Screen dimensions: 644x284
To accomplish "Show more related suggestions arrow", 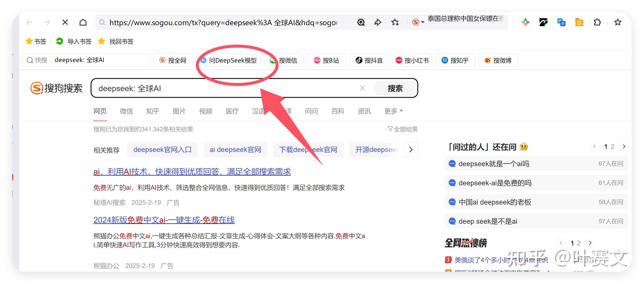I will pos(411,150).
